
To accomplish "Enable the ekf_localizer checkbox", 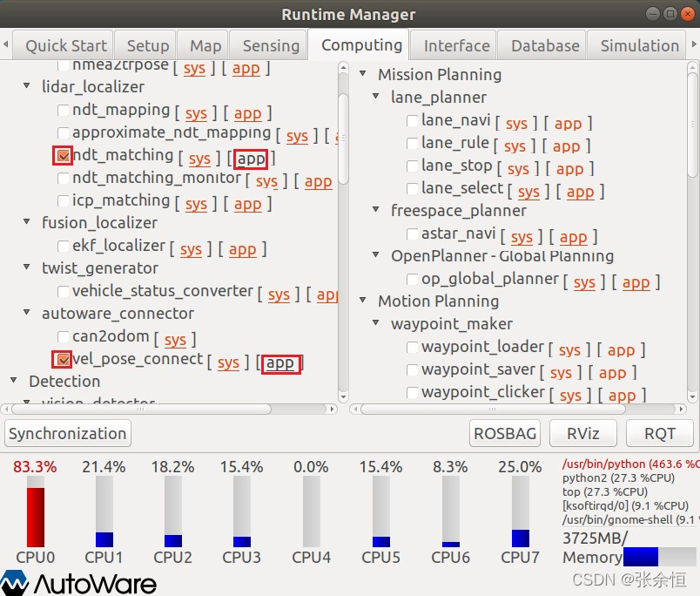I will coord(63,247).
